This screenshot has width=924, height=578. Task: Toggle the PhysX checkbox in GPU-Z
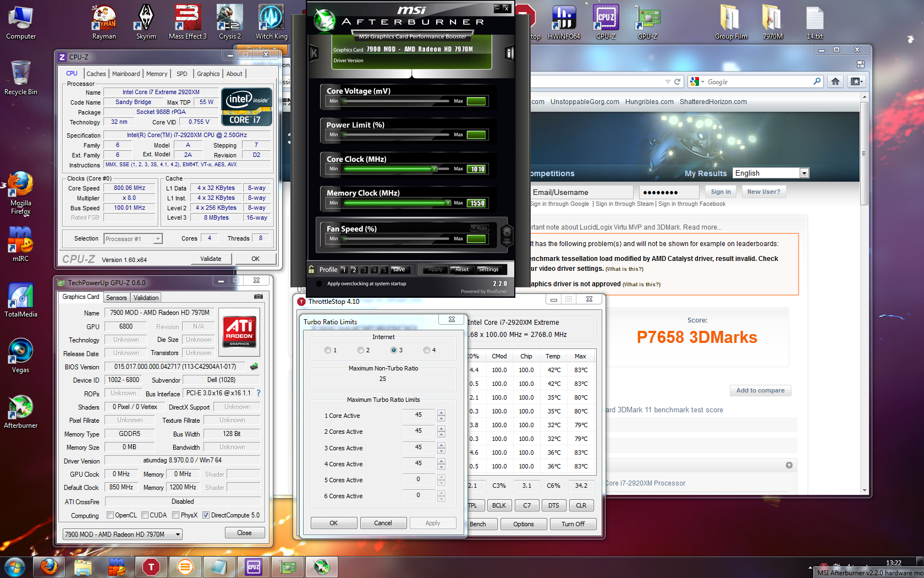click(176, 515)
